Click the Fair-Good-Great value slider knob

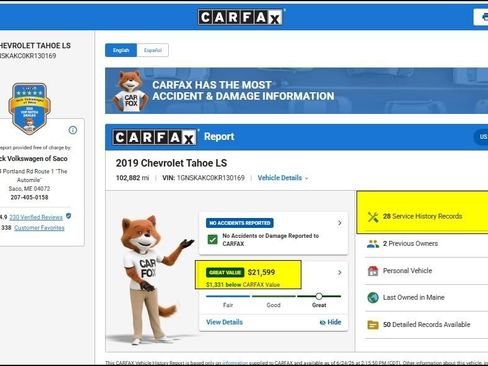point(319,296)
